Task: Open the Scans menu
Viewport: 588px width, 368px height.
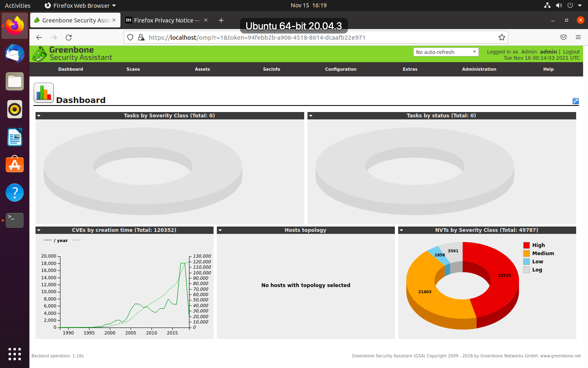Action: [133, 69]
